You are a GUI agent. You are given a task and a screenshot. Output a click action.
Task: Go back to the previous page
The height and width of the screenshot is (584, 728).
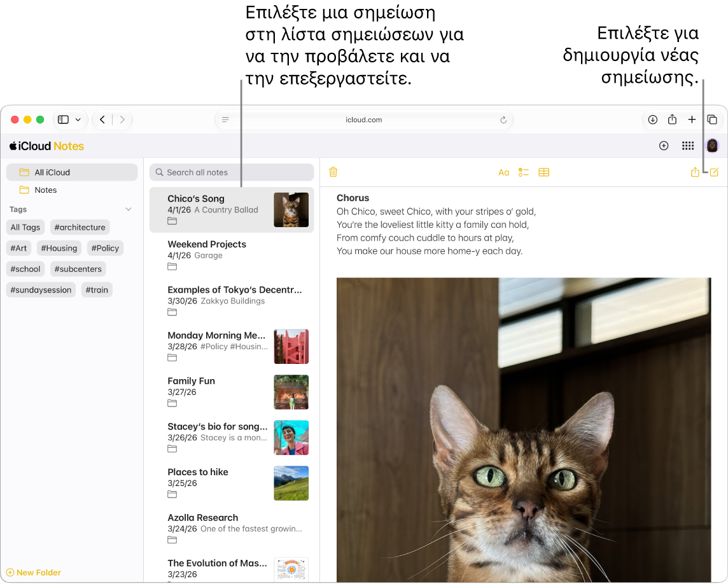[102, 120]
